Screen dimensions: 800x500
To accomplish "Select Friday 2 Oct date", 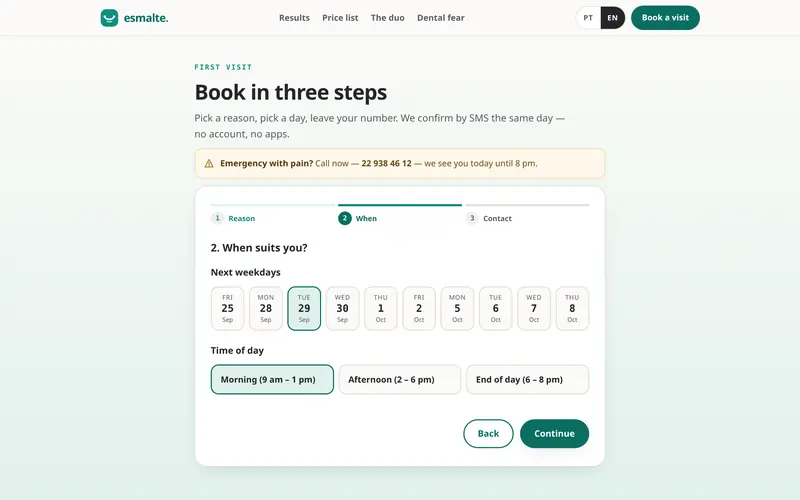I will 419,309.
